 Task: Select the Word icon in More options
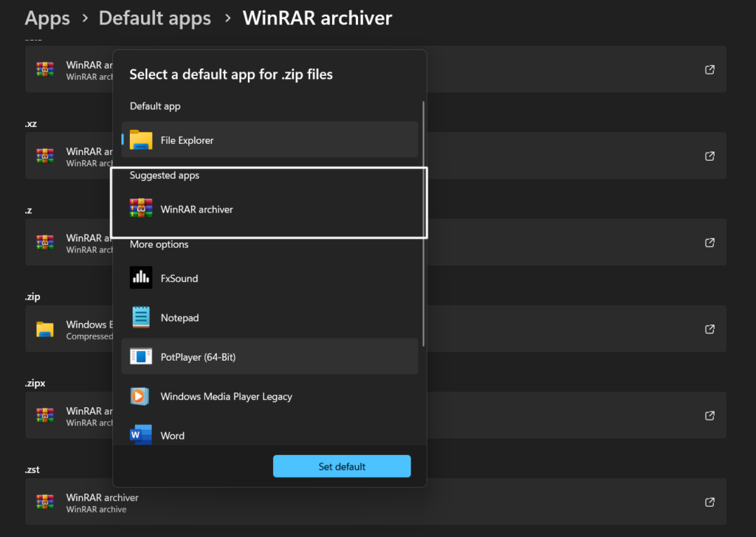pyautogui.click(x=141, y=435)
